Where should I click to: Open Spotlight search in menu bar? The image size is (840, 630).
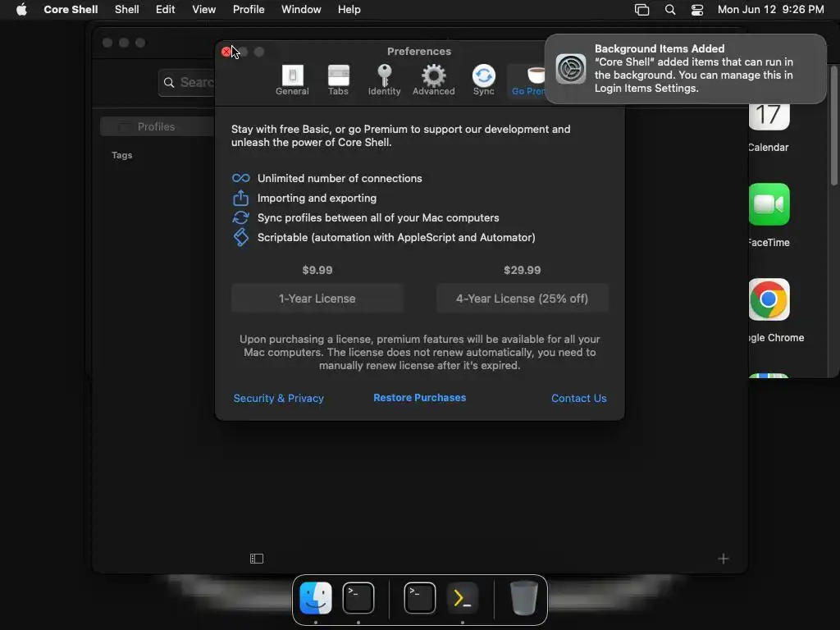click(x=669, y=10)
